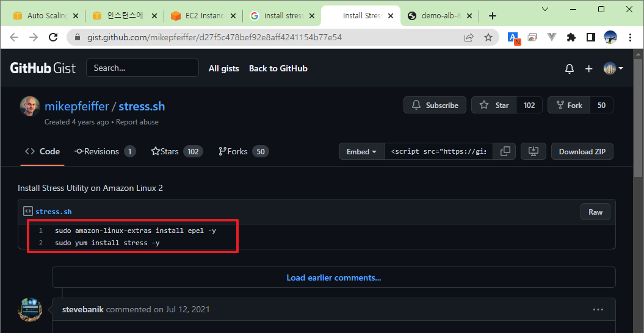This screenshot has width=644, height=333.
Task: Switch to the 인스턴스 tab
Action: (125, 16)
